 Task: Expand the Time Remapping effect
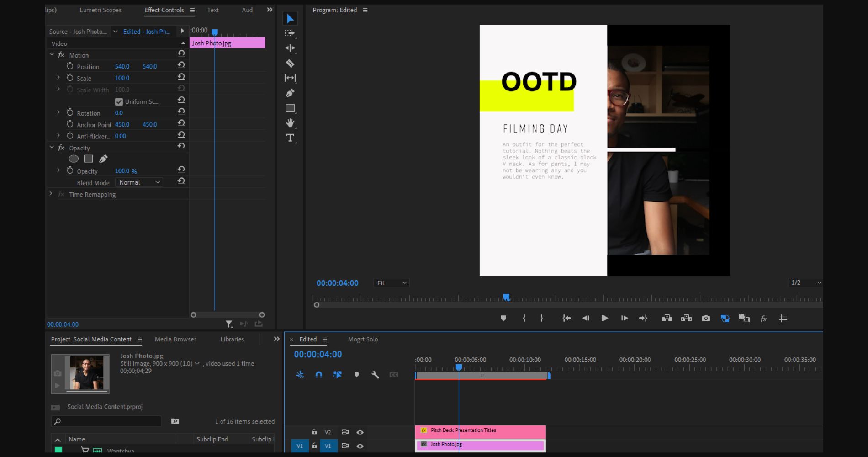click(51, 194)
